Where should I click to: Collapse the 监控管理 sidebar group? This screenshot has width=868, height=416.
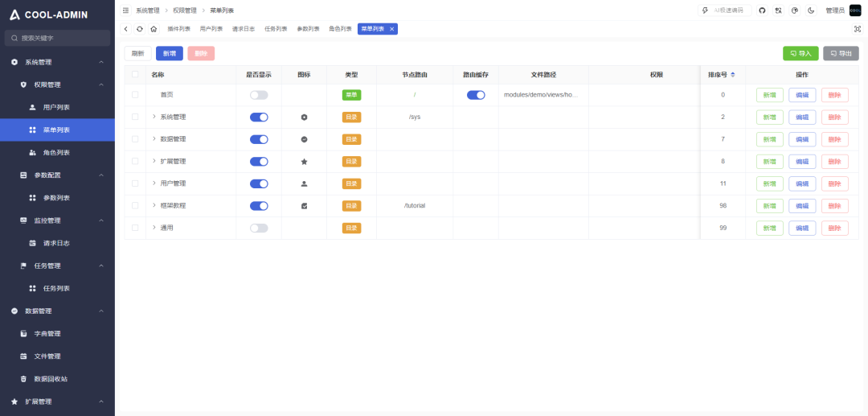coord(101,220)
